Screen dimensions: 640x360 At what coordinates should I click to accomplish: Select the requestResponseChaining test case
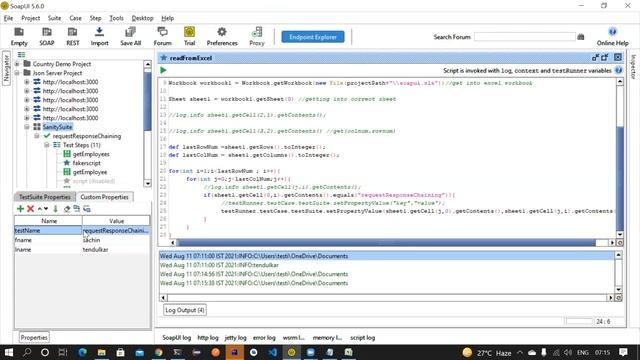87,136
